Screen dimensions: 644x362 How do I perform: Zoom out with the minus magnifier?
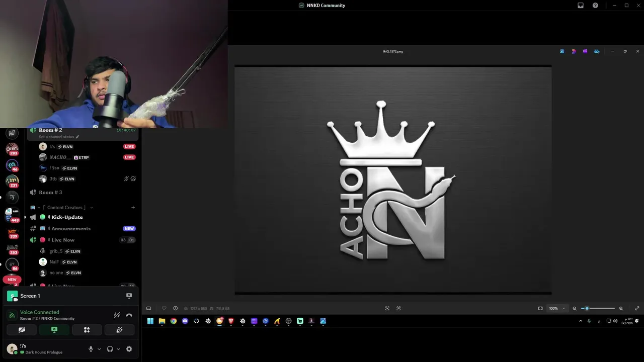[575, 308]
